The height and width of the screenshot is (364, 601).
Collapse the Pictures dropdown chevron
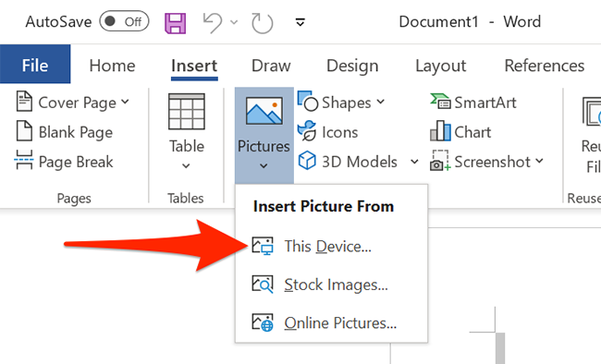click(264, 166)
